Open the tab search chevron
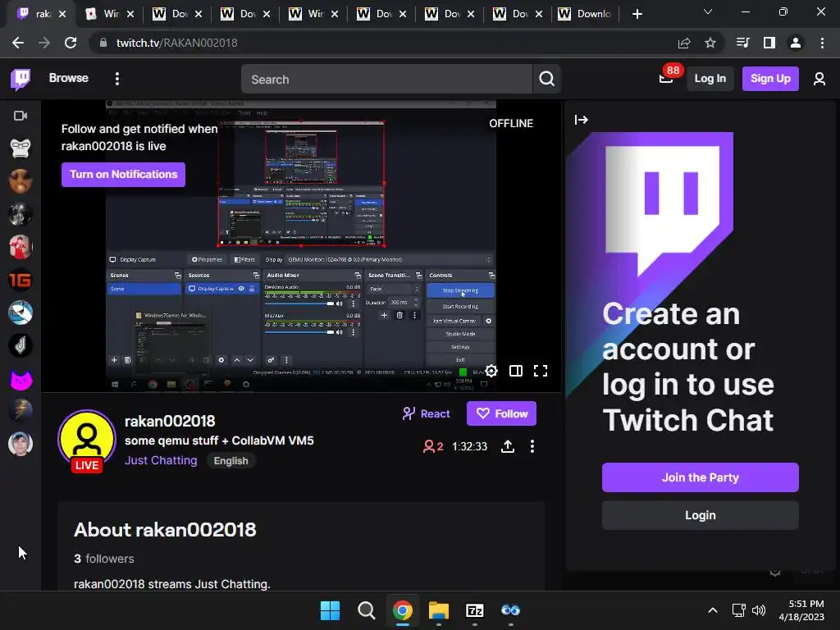Screen dimensions: 840x630 point(708,11)
